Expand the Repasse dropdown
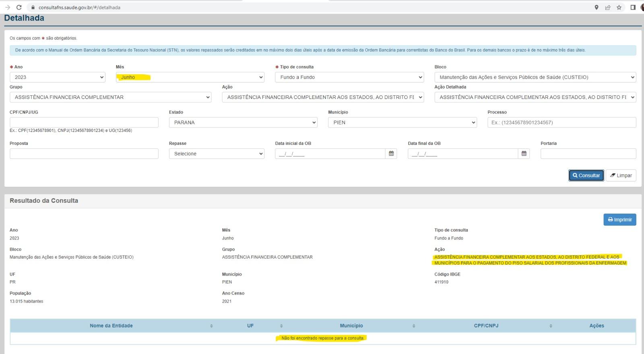 [217, 154]
